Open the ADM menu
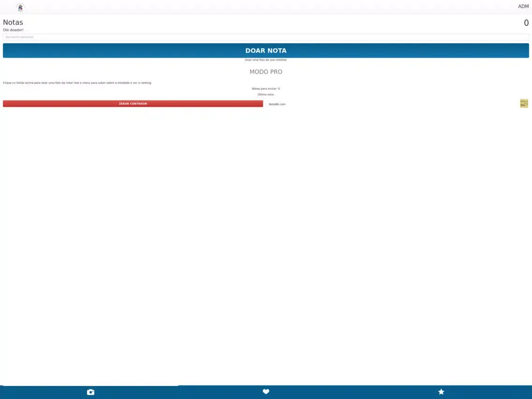Image resolution: width=532 pixels, height=399 pixels. pos(523,7)
